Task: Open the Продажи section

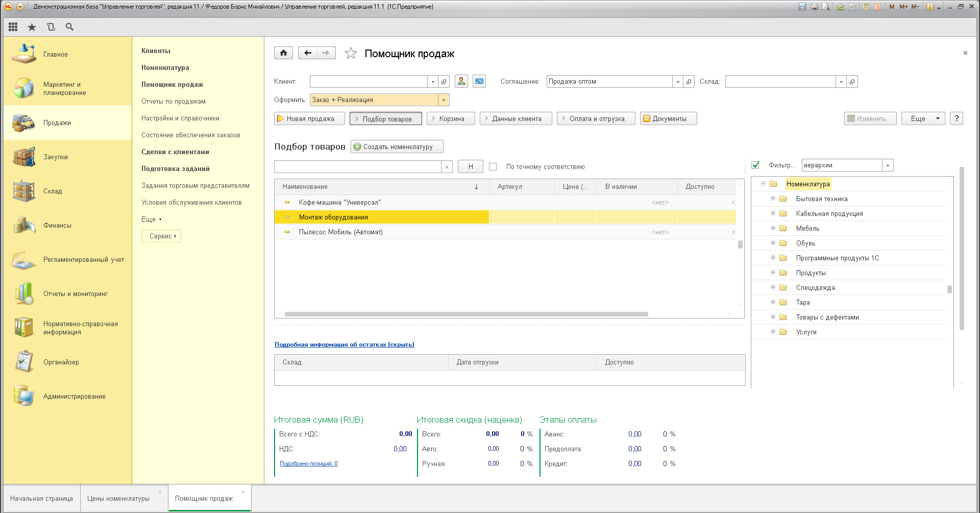Action: [x=67, y=123]
